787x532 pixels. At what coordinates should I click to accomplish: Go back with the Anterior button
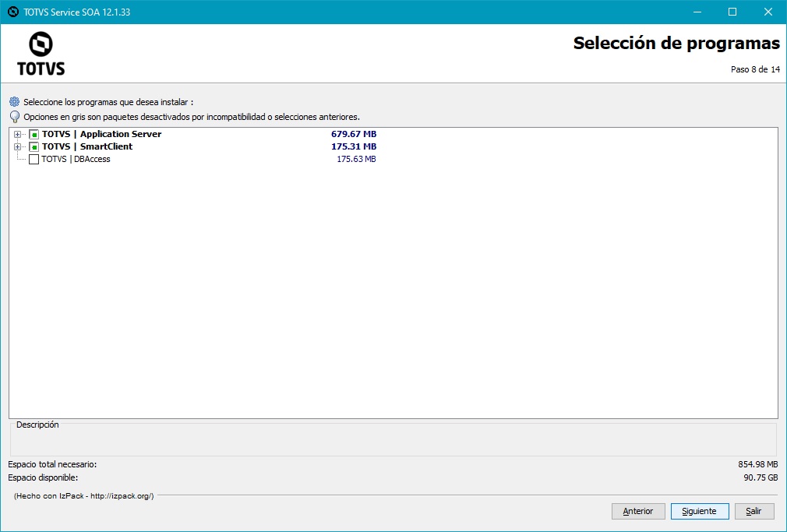(638, 512)
